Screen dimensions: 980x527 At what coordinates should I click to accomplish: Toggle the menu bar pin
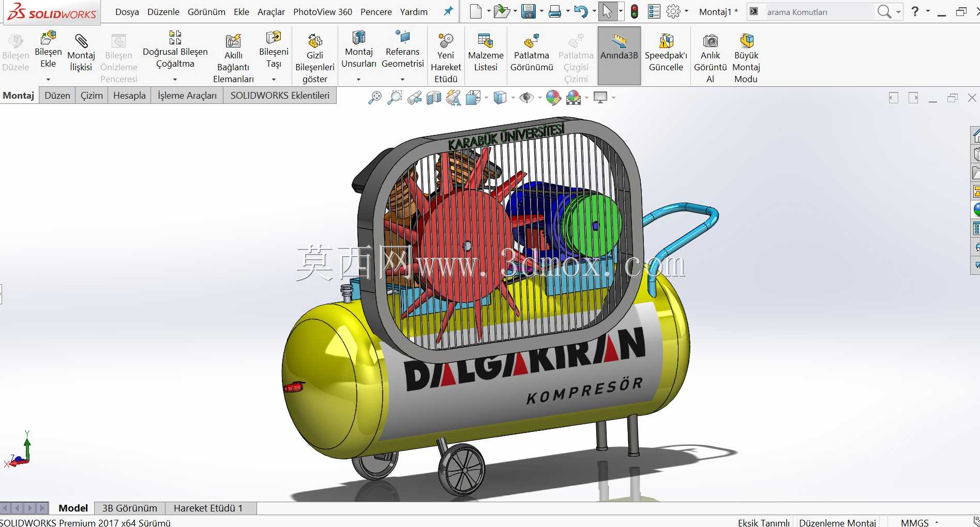tap(448, 11)
